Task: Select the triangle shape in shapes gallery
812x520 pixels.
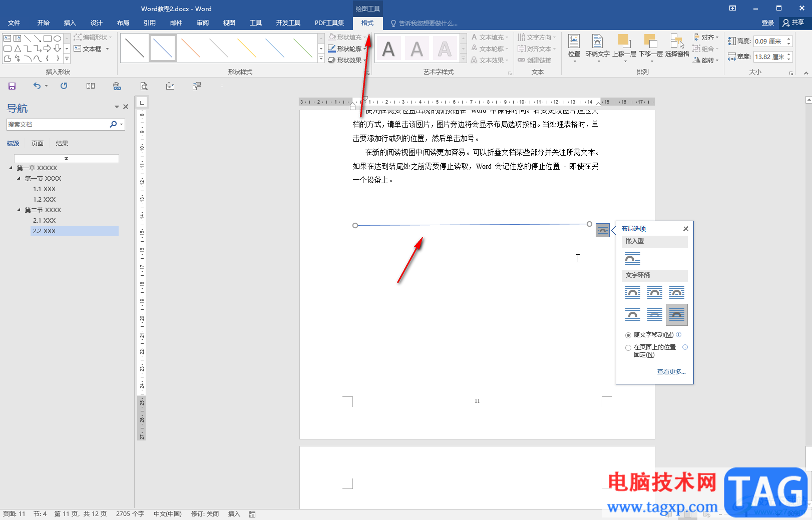Action: 18,49
